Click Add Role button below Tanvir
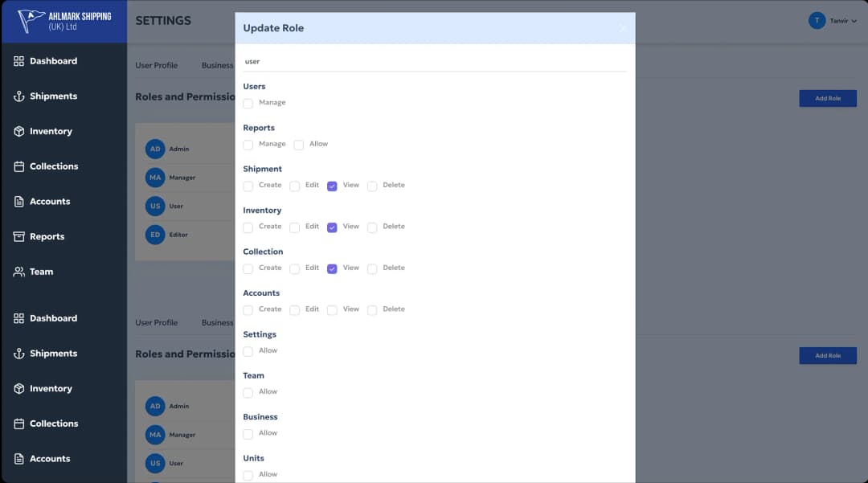Viewport: 868px width, 483px height. pos(827,98)
